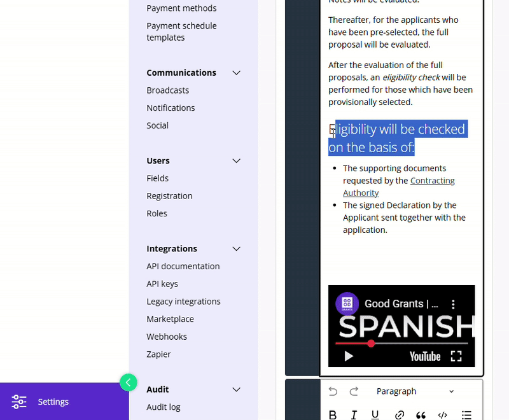Image resolution: width=509 pixels, height=420 pixels.
Task: Open the YouTube video options menu
Action: coord(454,304)
